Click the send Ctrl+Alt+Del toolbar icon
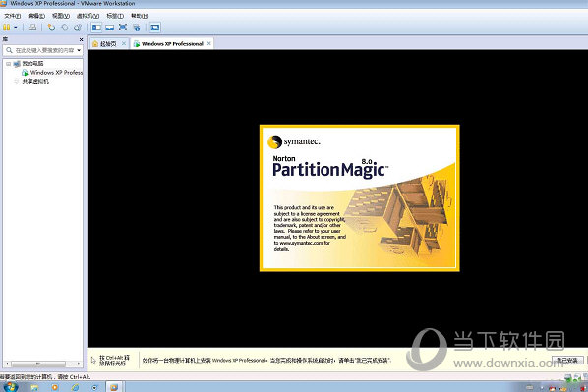Image resolution: width=588 pixels, height=392 pixels. coord(32,28)
